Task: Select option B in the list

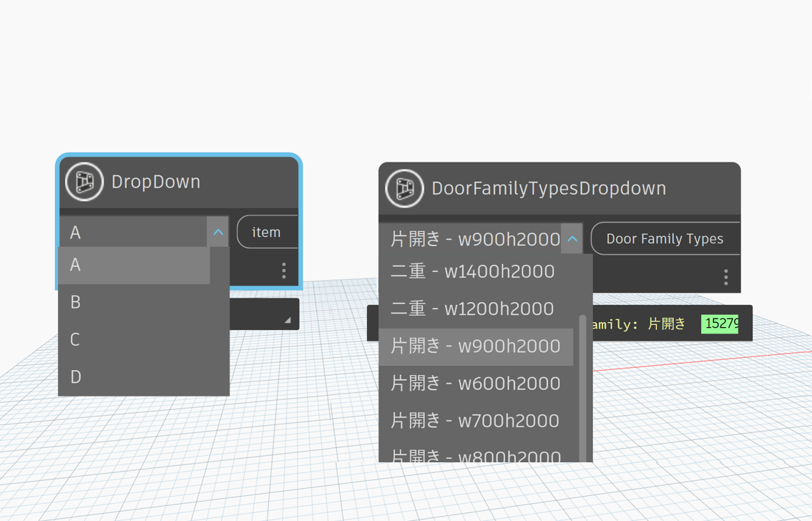Action: click(134, 302)
